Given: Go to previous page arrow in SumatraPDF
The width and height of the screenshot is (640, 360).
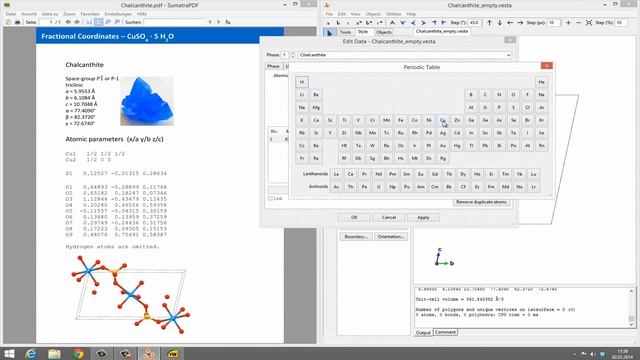Looking at the screenshot, I should (x=68, y=22).
